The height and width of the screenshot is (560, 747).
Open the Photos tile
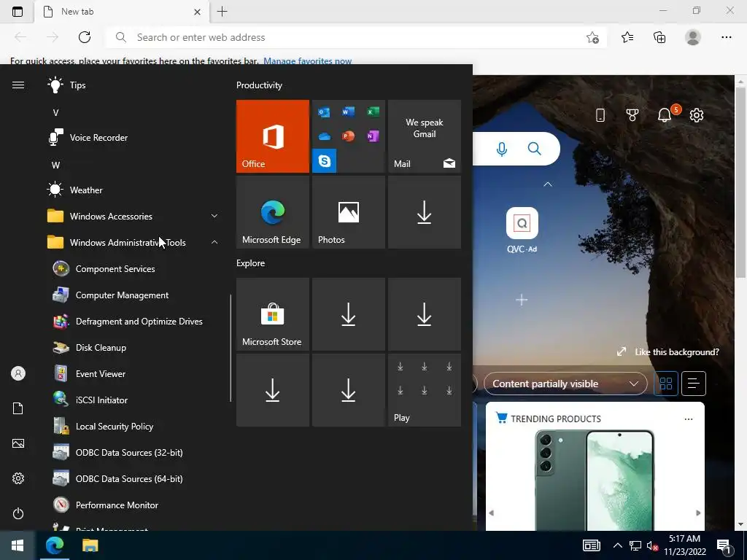click(348, 212)
